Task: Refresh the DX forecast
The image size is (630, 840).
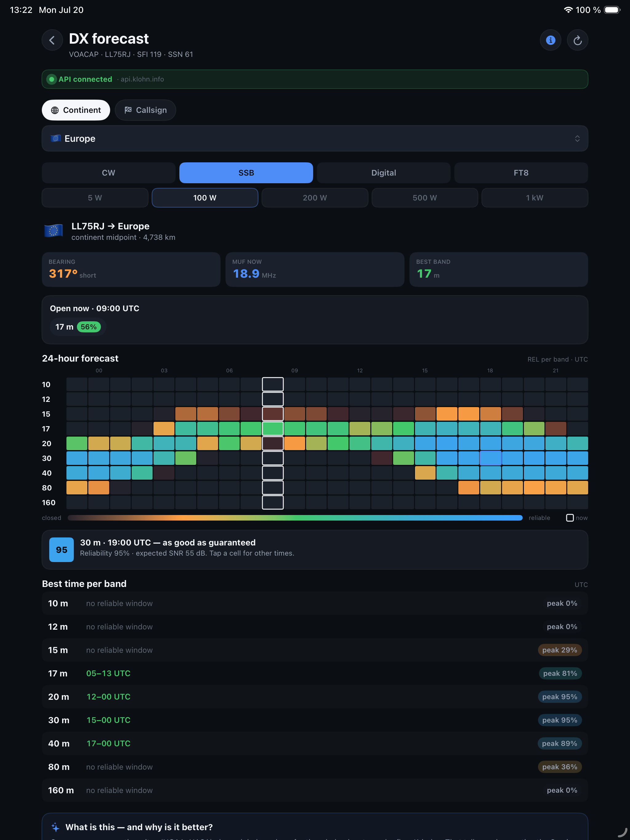Action: click(578, 40)
